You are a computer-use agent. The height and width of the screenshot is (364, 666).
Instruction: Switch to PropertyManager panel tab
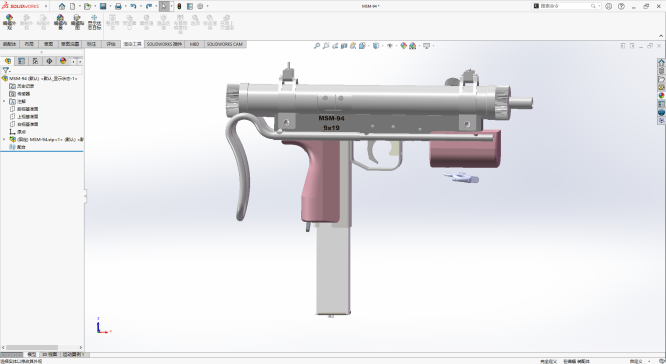21,61
